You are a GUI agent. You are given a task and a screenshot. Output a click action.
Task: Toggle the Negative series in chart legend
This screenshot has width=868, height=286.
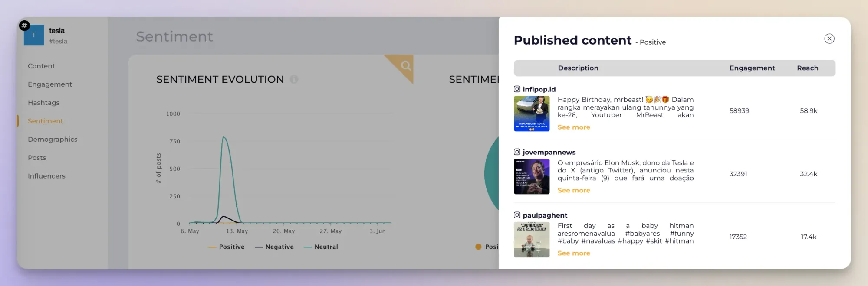(x=274, y=247)
